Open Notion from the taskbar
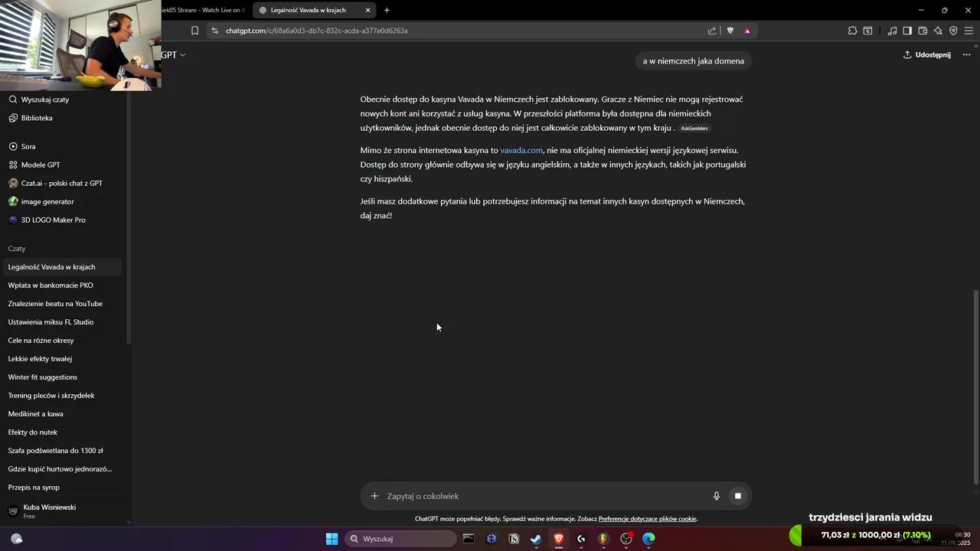Image resolution: width=980 pixels, height=551 pixels. coord(514,539)
